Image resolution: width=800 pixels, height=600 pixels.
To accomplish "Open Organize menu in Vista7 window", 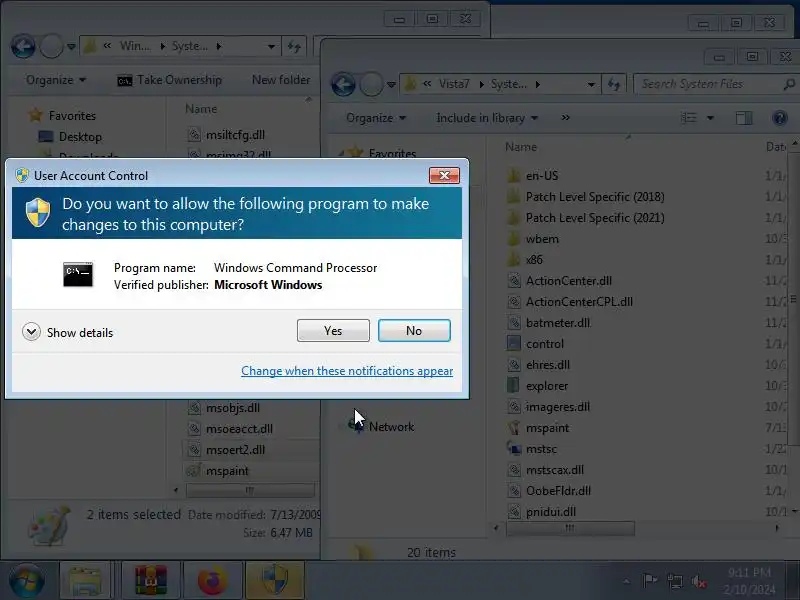I will coord(376,118).
